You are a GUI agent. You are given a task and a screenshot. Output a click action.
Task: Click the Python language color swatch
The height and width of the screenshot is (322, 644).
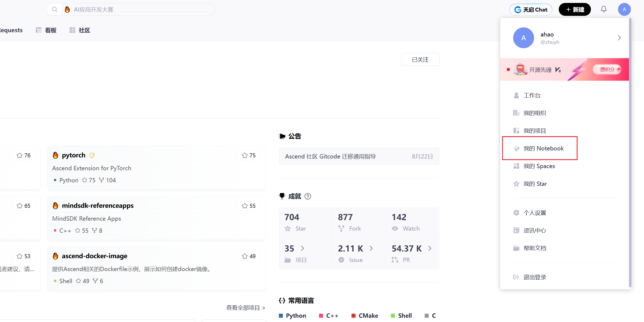click(x=281, y=316)
